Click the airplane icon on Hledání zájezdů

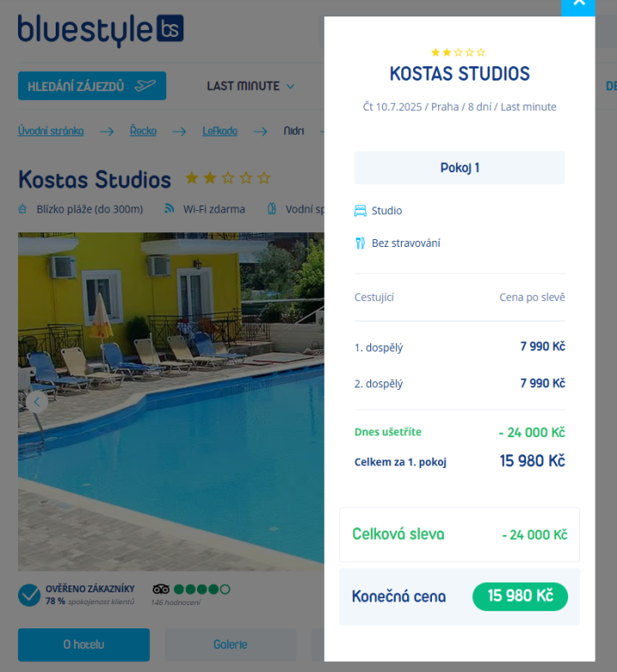tap(146, 86)
